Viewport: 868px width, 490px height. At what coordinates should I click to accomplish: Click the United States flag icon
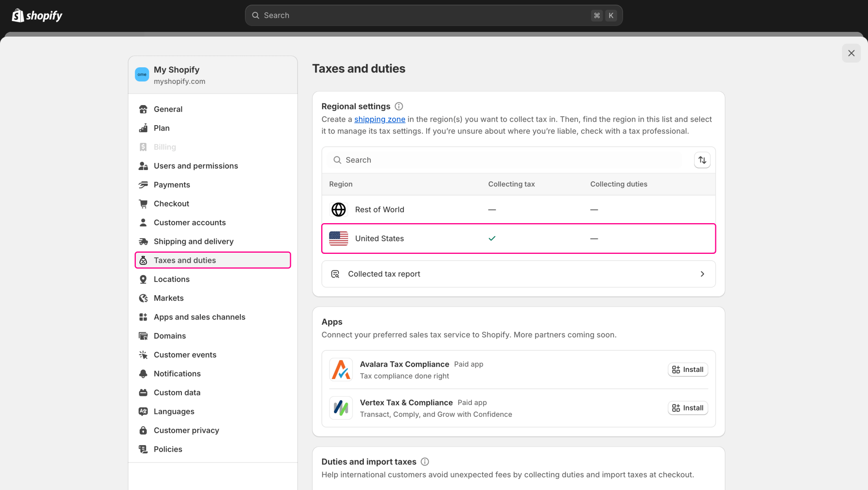click(x=339, y=239)
